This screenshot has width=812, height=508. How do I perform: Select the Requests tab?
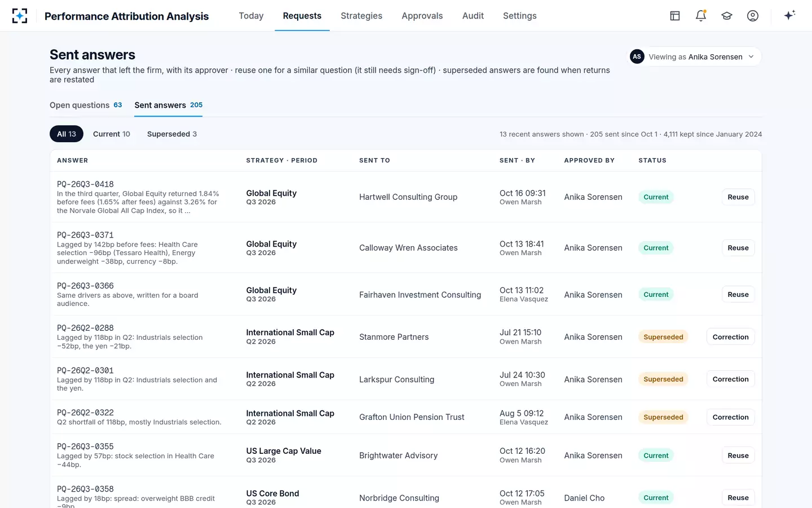302,16
